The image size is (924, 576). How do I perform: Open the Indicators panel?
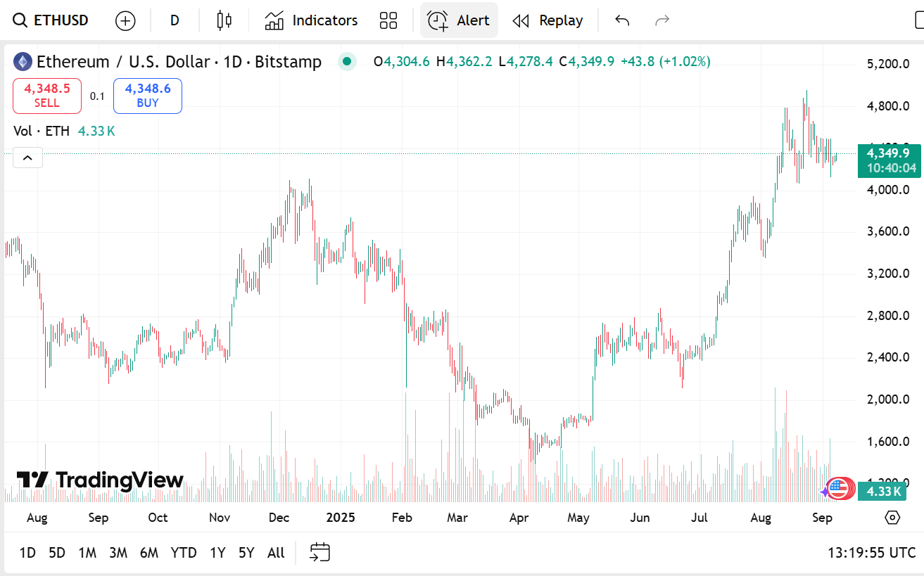[x=311, y=20]
